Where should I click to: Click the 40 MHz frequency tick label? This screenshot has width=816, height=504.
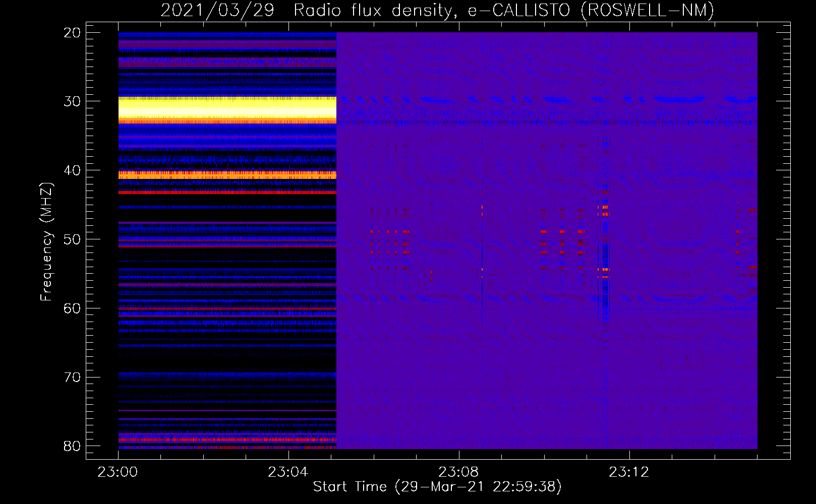coord(72,170)
